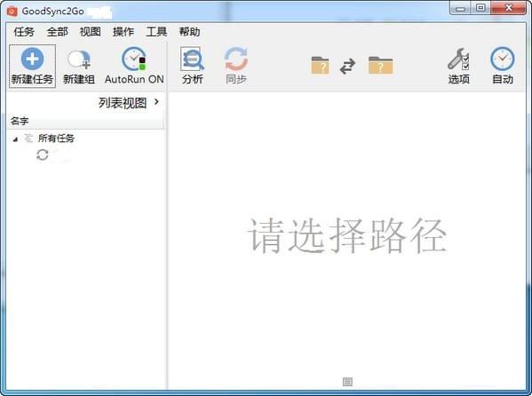
Task: Click the small panel icon at bottom center
Action: point(347,382)
